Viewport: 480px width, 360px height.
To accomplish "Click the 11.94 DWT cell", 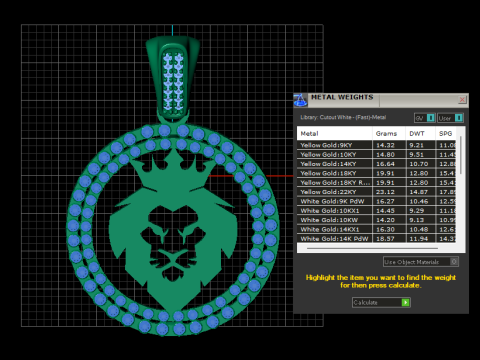I will point(421,238).
